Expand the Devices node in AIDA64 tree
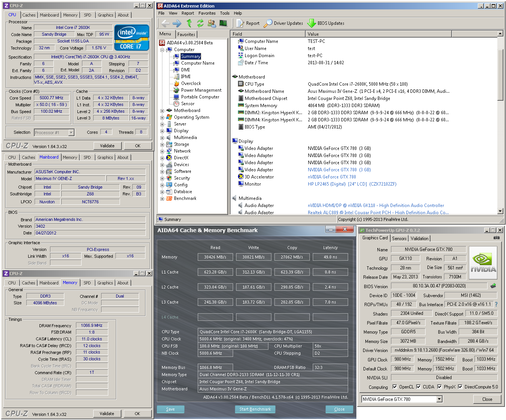 click(162, 165)
